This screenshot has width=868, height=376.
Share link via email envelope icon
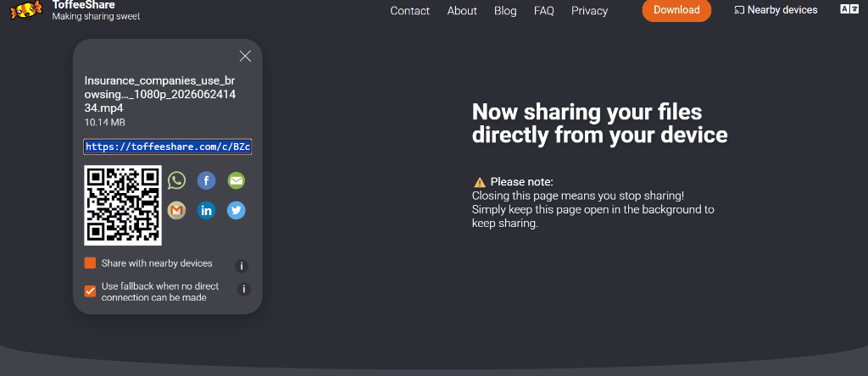(x=236, y=181)
